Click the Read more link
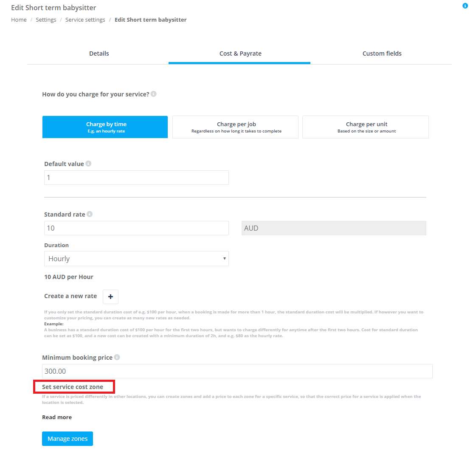476x454 pixels. point(57,417)
